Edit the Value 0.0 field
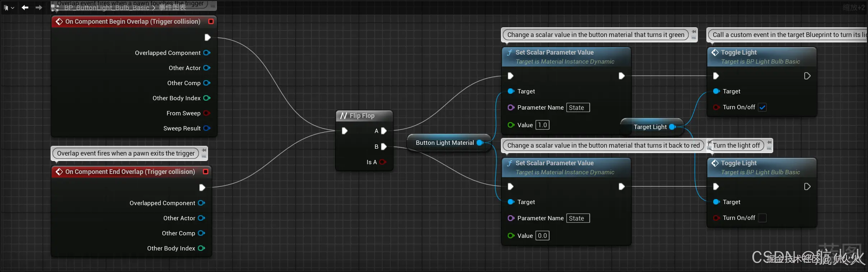 pos(543,236)
